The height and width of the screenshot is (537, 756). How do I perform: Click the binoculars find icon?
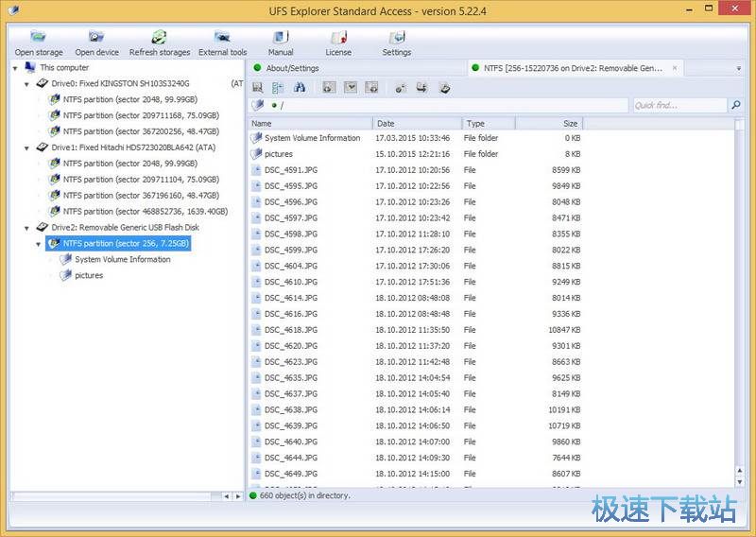tap(300, 87)
